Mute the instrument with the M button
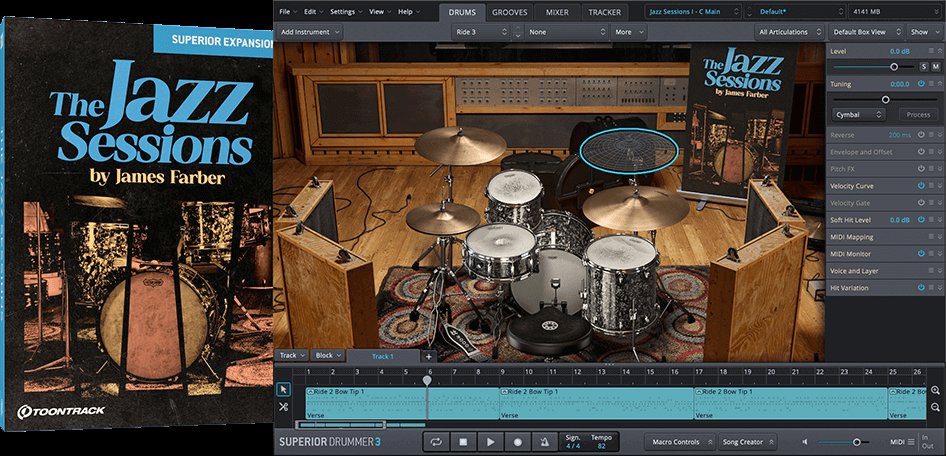 935,66
